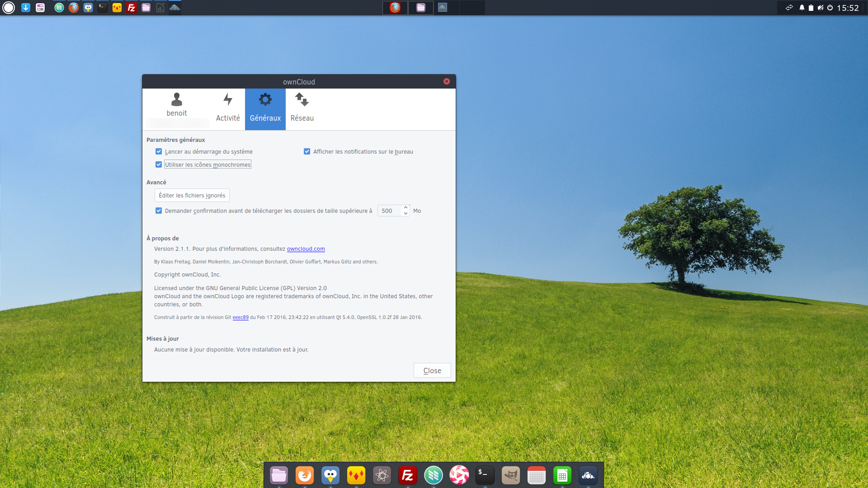Click the 15:52 clock
Viewport: 868px width, 488px height.
848,8
